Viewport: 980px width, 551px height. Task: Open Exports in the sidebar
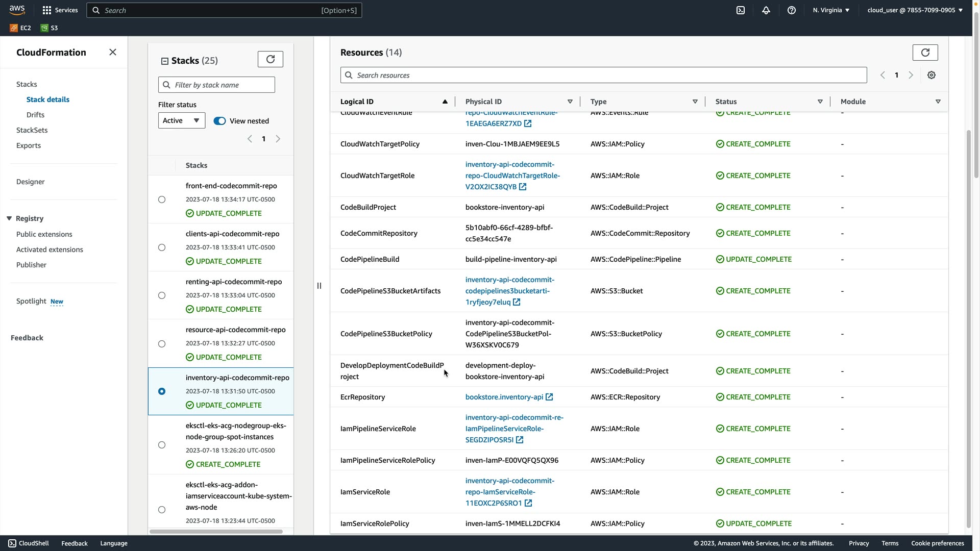29,145
